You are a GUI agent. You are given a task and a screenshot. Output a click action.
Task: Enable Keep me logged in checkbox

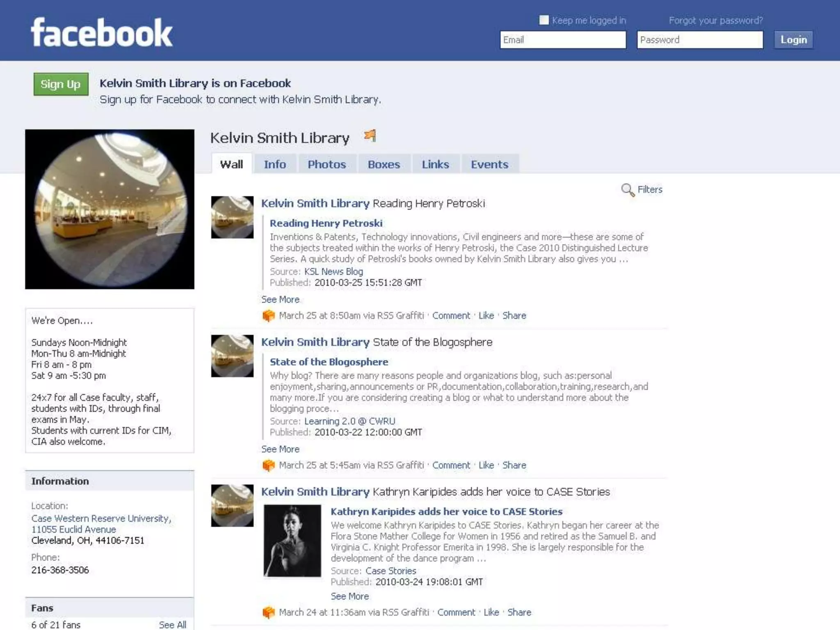544,20
